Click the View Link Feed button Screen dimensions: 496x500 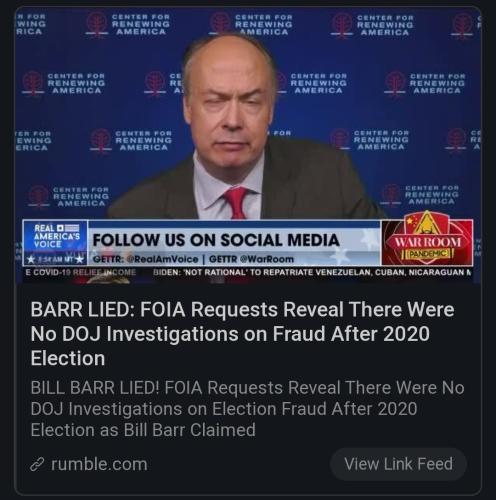click(x=398, y=464)
